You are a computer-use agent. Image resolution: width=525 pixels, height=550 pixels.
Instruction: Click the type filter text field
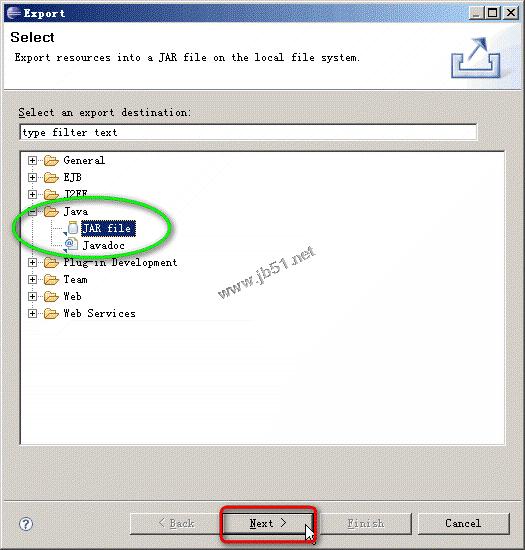pyautogui.click(x=248, y=132)
